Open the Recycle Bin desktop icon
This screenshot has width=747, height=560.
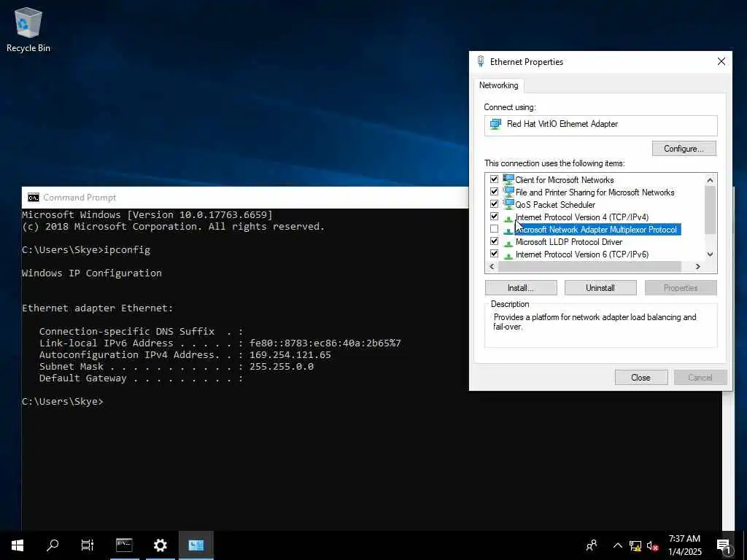point(28,29)
